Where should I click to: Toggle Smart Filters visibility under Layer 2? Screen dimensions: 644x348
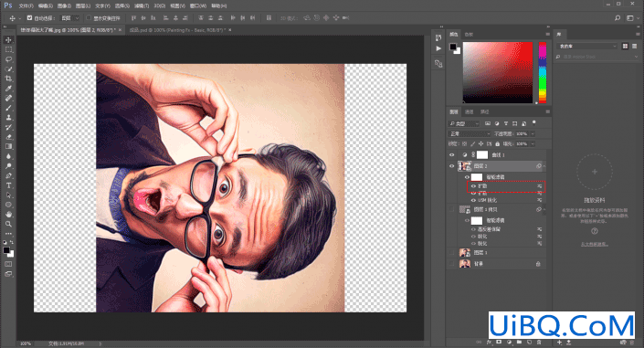click(467, 177)
